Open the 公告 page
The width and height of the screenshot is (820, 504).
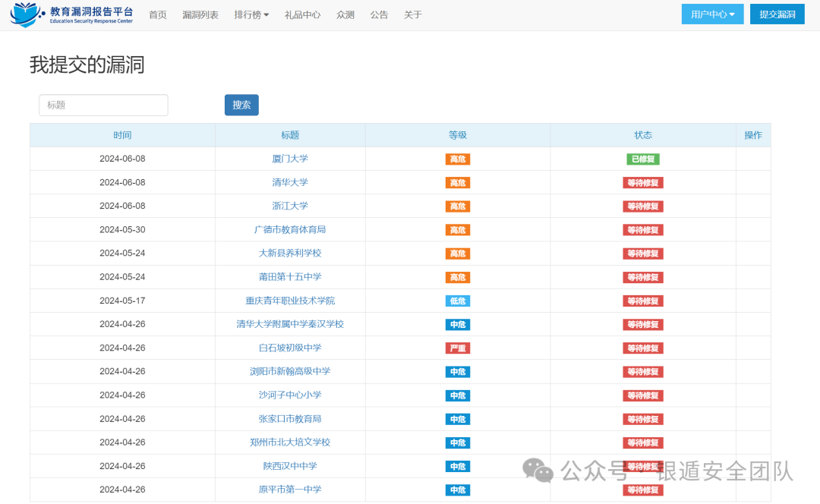[x=379, y=14]
